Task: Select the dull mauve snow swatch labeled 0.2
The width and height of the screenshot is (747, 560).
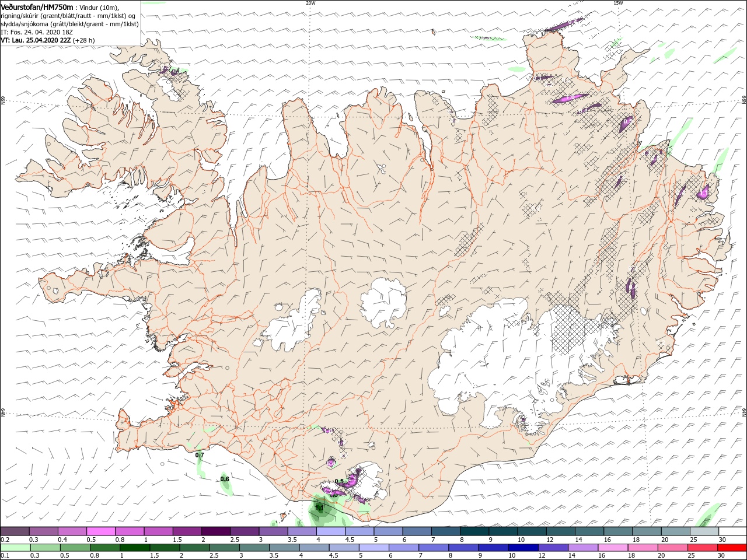Action: (x=15, y=531)
